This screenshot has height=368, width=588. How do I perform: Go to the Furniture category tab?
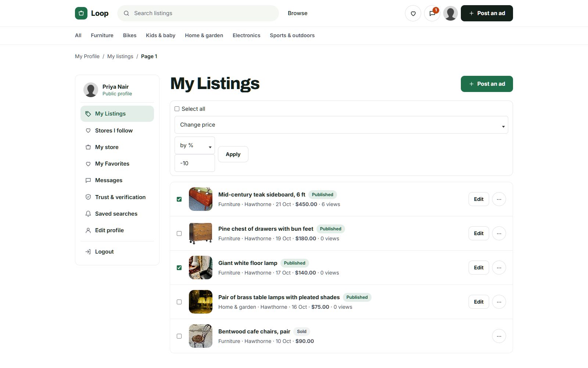tap(102, 35)
